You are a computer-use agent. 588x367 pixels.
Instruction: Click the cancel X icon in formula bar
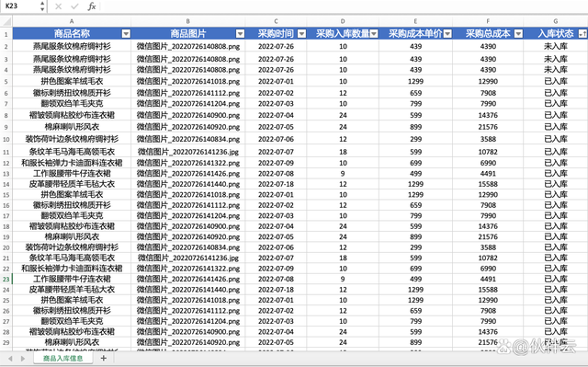(58, 6)
